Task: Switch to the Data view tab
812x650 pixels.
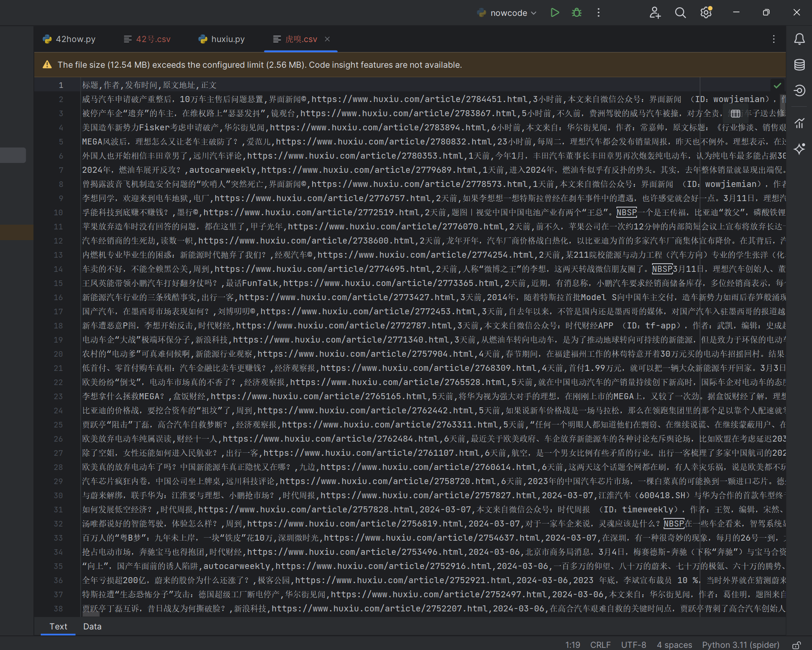Action: (92, 626)
